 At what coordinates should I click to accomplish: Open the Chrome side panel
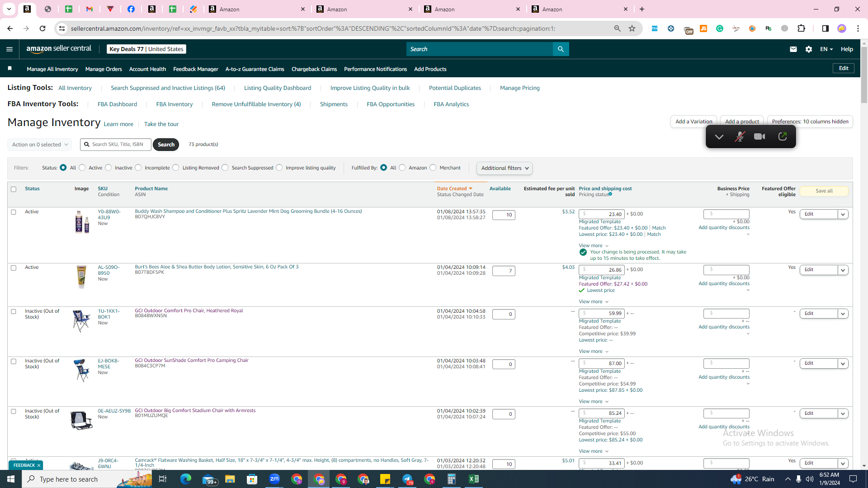(825, 28)
